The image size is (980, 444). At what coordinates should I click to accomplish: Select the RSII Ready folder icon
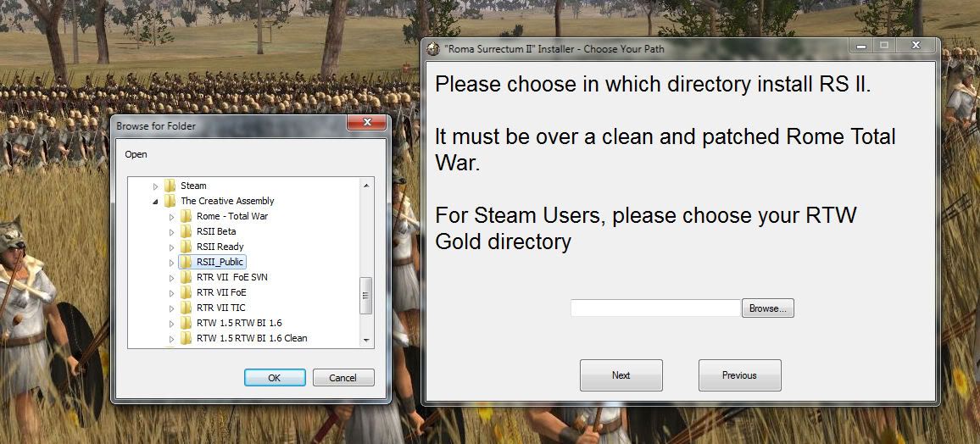186,247
